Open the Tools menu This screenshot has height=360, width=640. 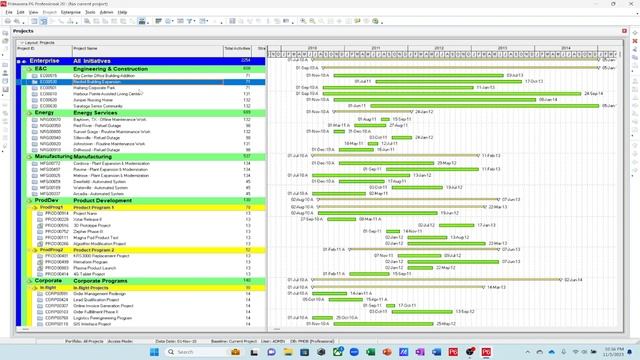[90, 12]
